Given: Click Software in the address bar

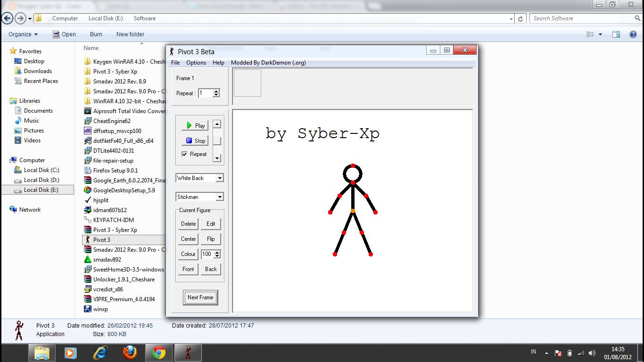Looking at the screenshot, I should click(x=144, y=18).
